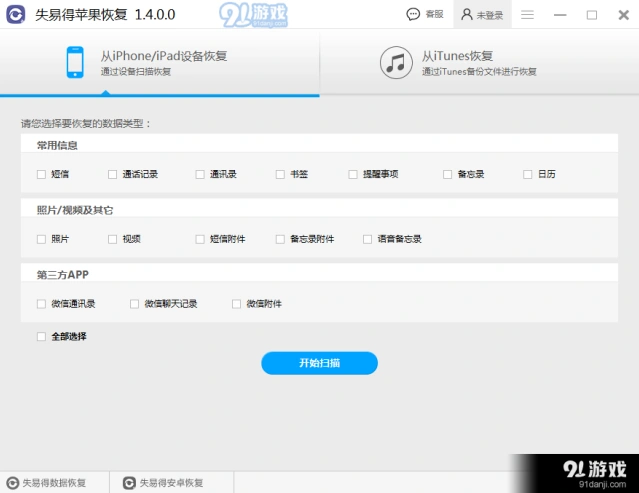Click the blue iPhone device icon
639x493 pixels.
coord(75,62)
